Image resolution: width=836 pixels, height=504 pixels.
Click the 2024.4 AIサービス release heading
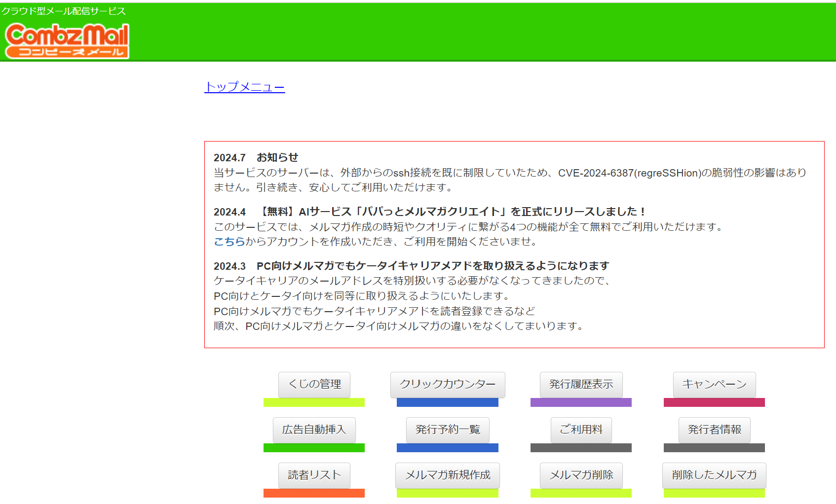click(429, 212)
